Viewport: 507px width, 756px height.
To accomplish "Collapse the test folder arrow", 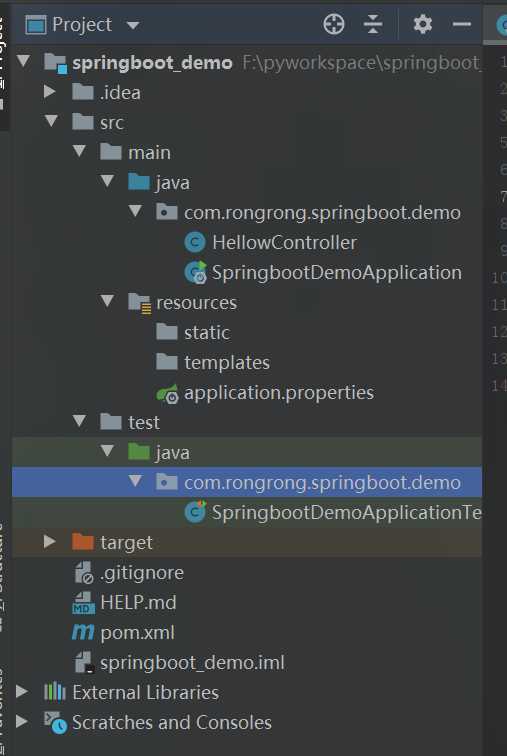I will [x=79, y=421].
